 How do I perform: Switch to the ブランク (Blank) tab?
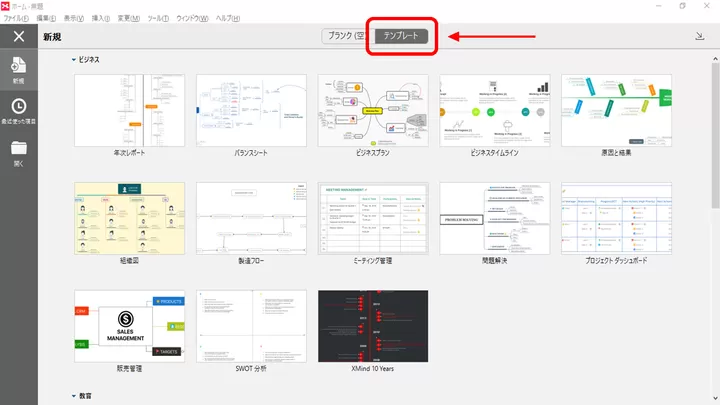point(346,36)
